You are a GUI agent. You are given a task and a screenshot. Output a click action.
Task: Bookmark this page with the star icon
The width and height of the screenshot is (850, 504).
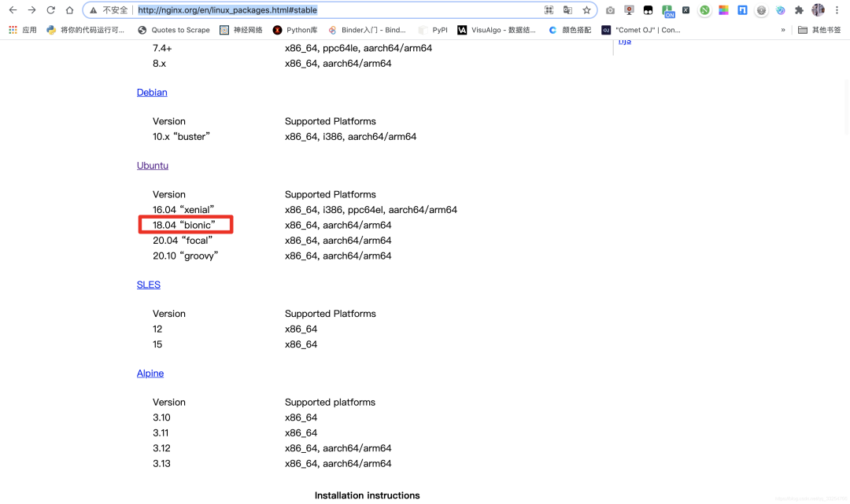pyautogui.click(x=586, y=9)
